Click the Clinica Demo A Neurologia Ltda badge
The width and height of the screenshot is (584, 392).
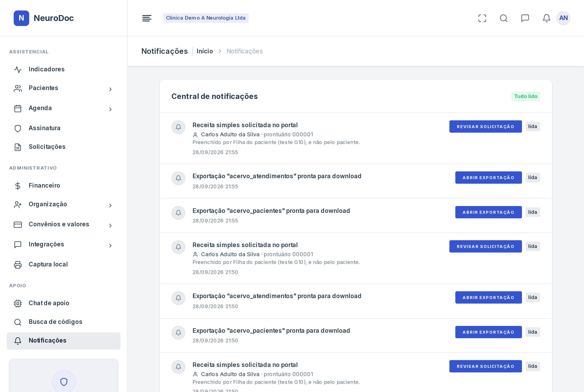(206, 18)
